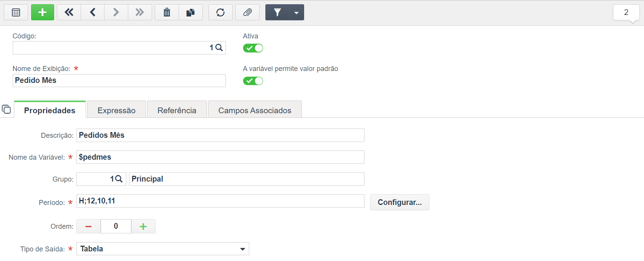Switch to the Expressão tab

click(116, 111)
